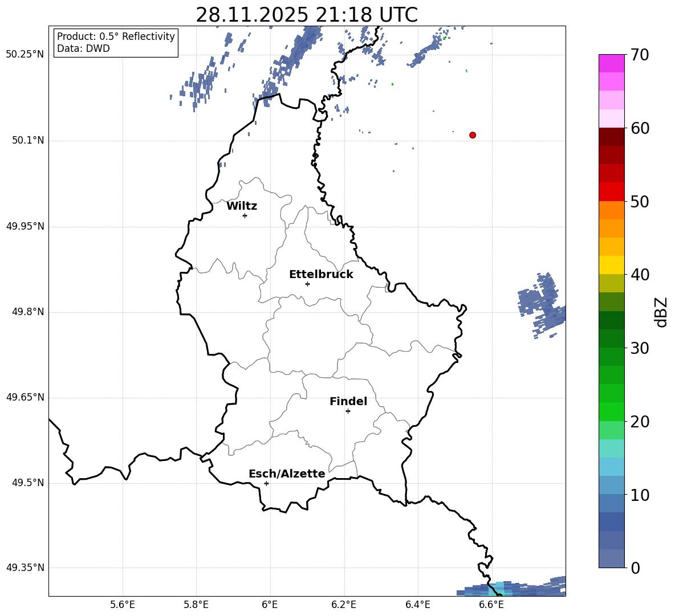Click the dBZ colorbar axis label
675x616 pixels.
662,312
